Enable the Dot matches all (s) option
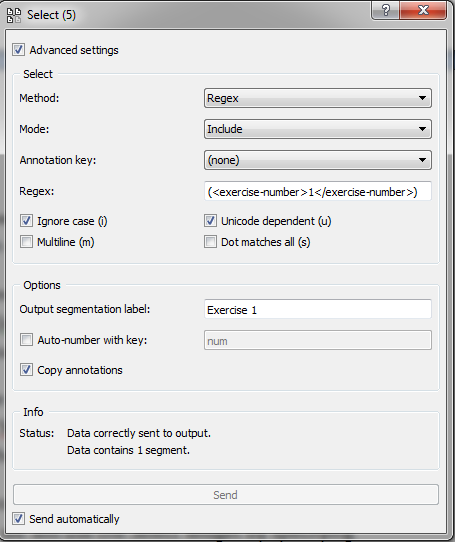 coord(210,242)
